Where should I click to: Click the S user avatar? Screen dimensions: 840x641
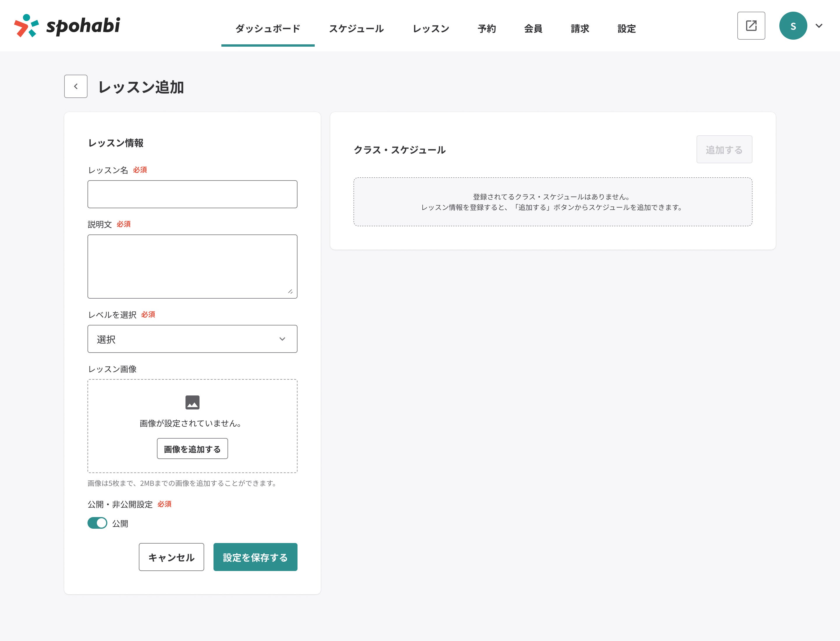coord(793,26)
